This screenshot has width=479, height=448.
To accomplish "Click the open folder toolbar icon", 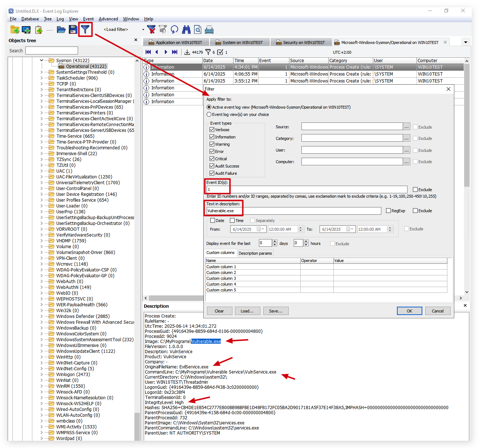I will point(61,29).
